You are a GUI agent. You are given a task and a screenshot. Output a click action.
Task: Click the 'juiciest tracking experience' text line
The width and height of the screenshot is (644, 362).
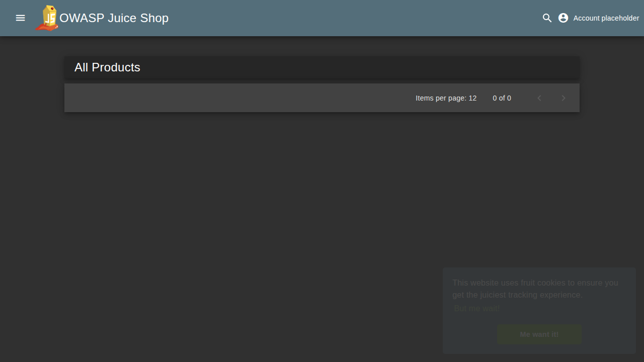(517, 295)
